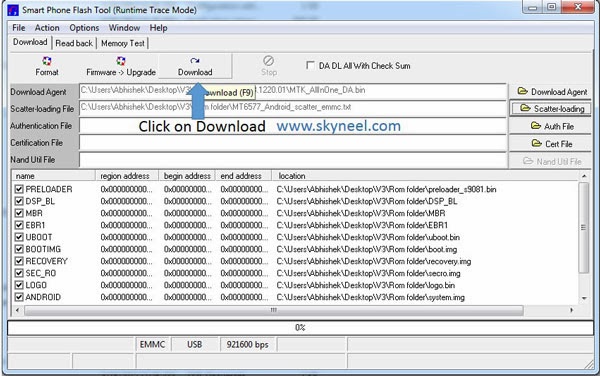
Task: Switch to the Memory Test tab
Action: tap(123, 43)
